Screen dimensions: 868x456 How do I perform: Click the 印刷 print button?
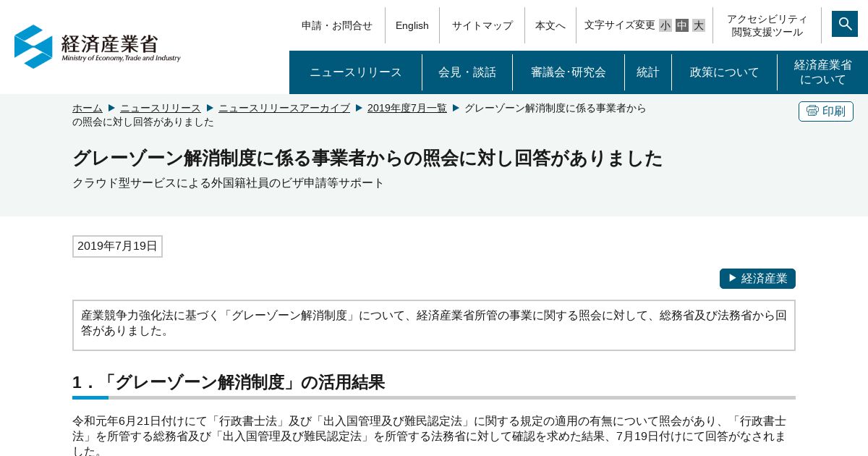(826, 111)
